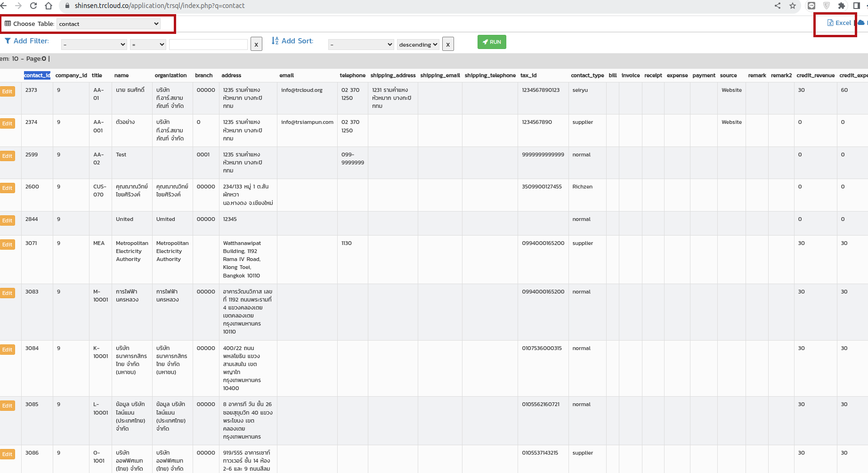Image resolution: width=868 pixels, height=473 pixels.
Task: Click the browser address bar URL
Action: pos(160,6)
